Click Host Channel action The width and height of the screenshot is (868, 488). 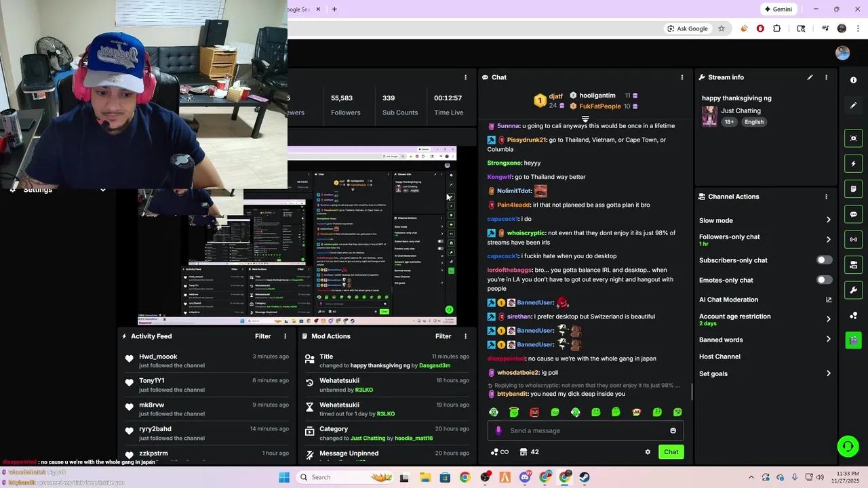(x=719, y=357)
